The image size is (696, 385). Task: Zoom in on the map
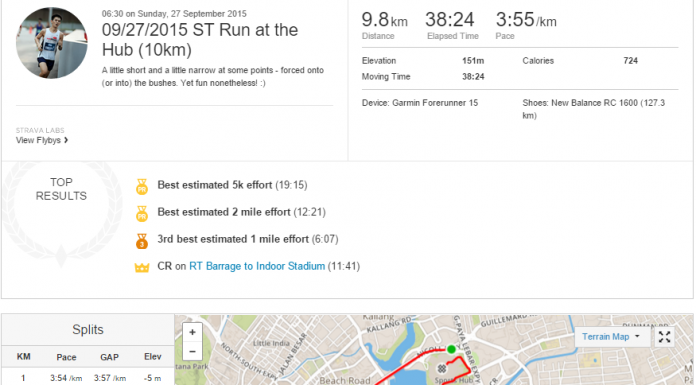[x=192, y=332]
